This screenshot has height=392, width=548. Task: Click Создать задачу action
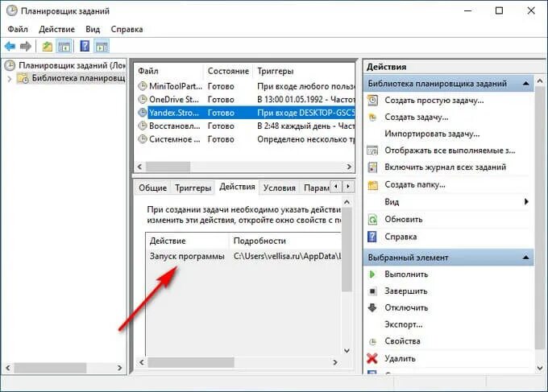[x=417, y=117]
